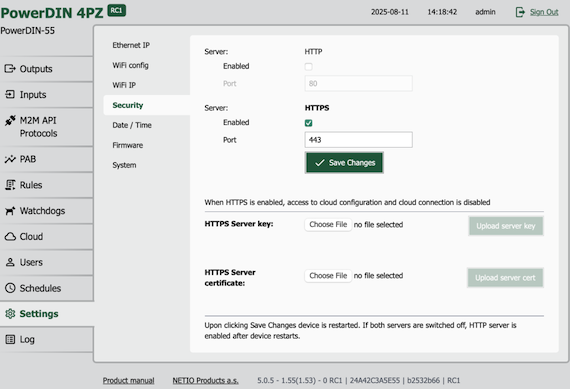Viewport: 570px width, 389px height.
Task: Open the WiFi config tab
Action: [x=130, y=65]
